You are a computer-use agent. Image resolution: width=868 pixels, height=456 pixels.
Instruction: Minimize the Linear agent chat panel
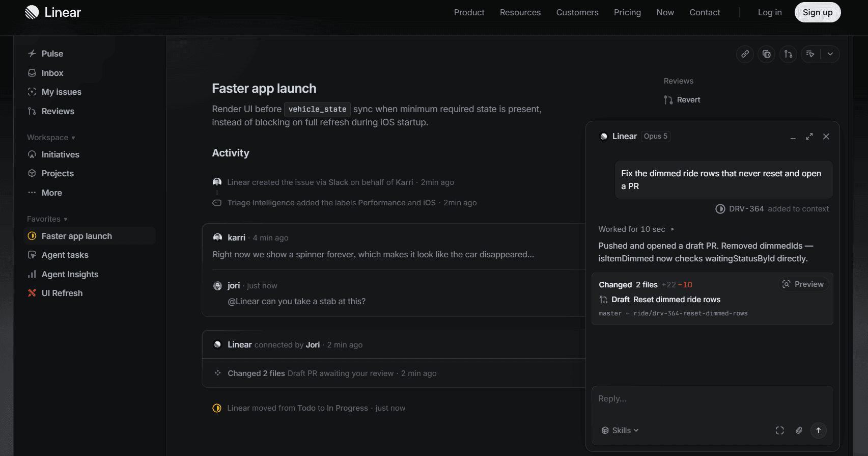pos(793,137)
